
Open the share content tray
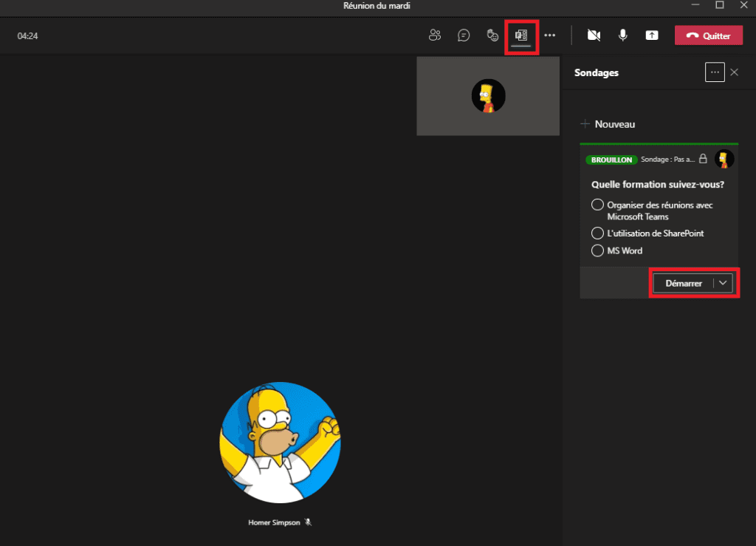coord(652,35)
